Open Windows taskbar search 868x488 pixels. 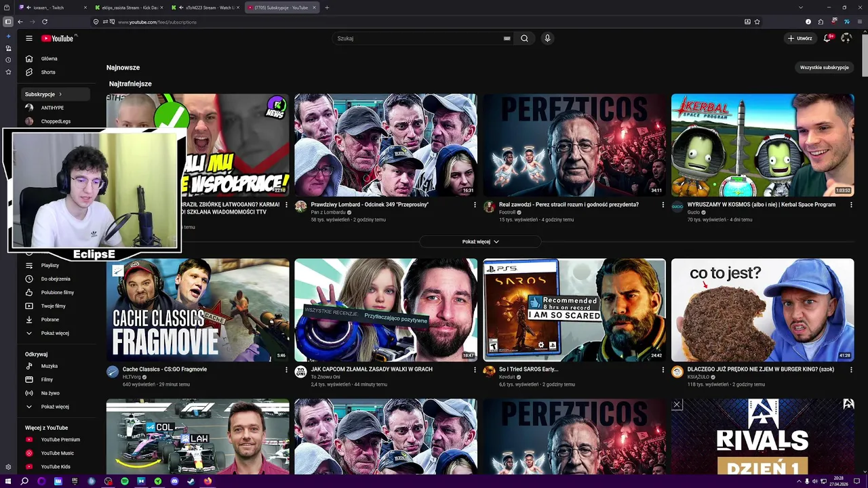24,481
